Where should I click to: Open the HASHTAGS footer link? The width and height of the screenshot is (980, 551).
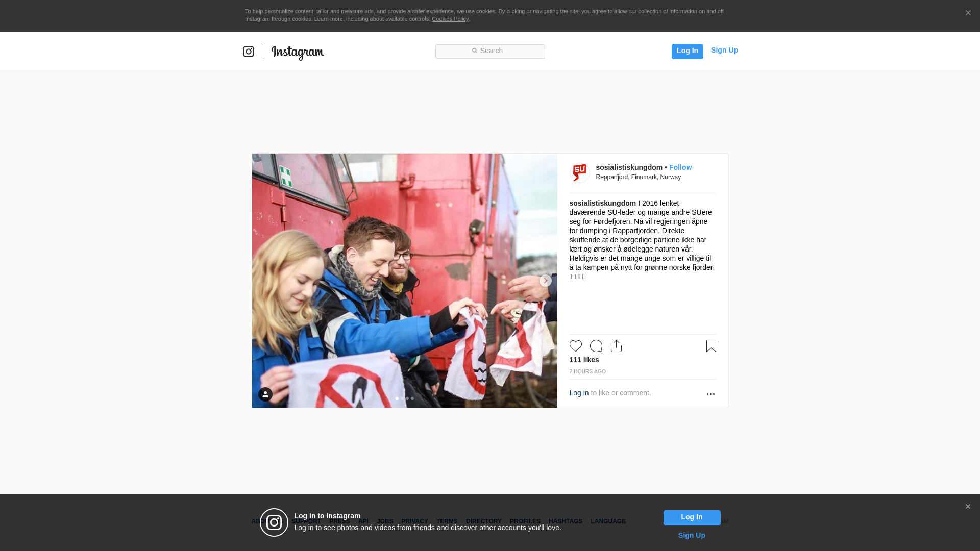pyautogui.click(x=565, y=521)
